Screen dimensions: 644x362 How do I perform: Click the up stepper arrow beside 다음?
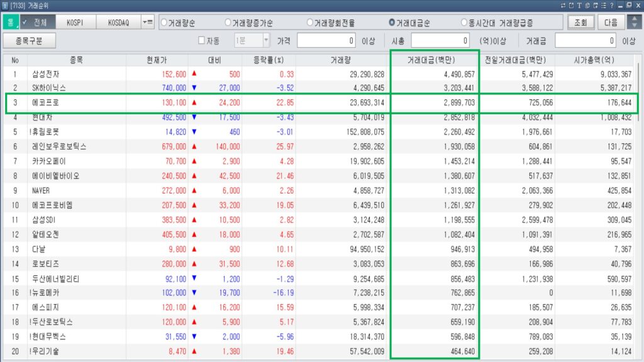click(636, 18)
